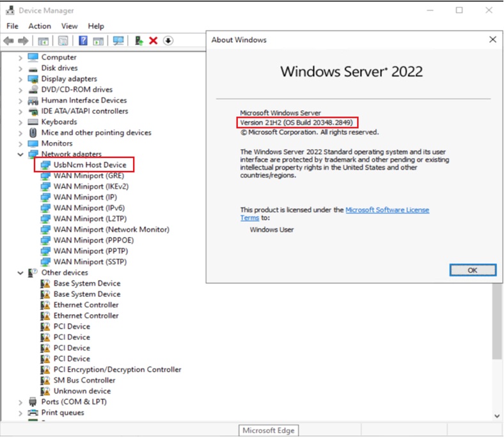The width and height of the screenshot is (504, 437).
Task: Open the Action menu
Action: [40, 26]
